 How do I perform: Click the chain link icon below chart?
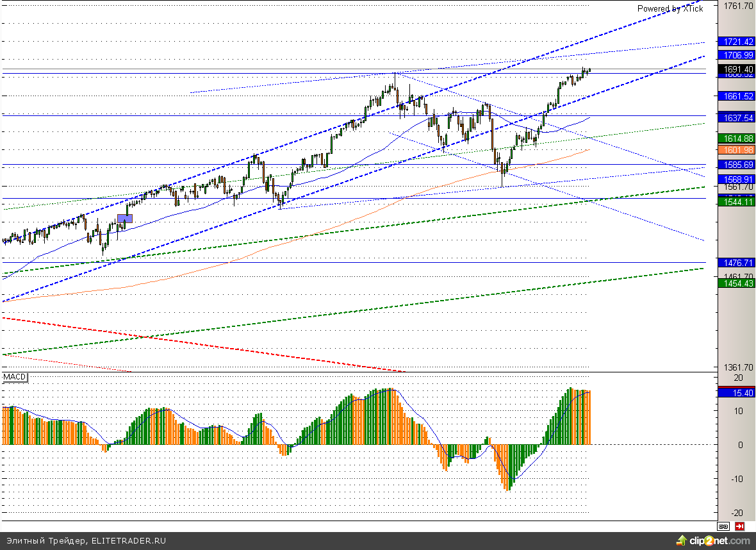pos(723,526)
